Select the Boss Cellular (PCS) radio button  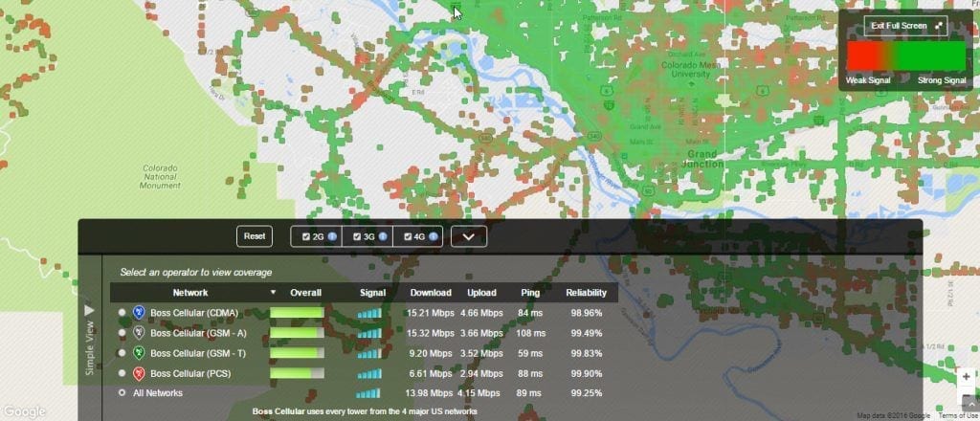[122, 373]
